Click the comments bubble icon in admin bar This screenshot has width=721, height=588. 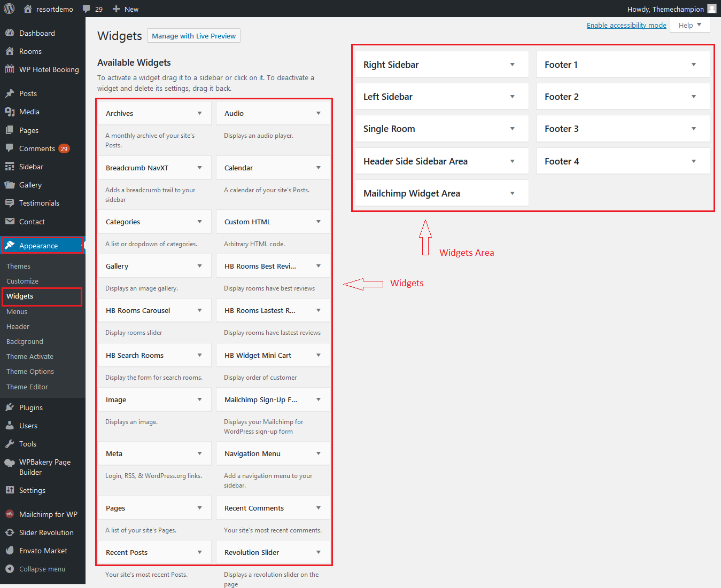pyautogui.click(x=87, y=9)
